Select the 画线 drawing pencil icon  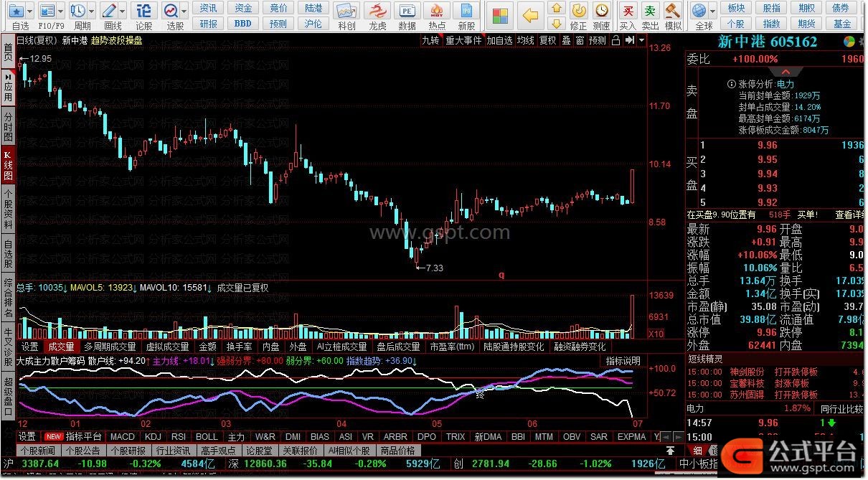[x=110, y=11]
